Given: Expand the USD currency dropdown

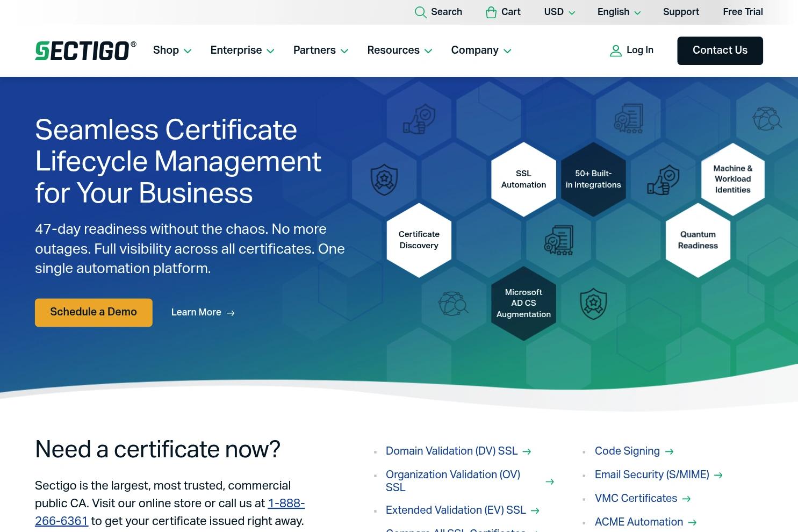Looking at the screenshot, I should 559,12.
